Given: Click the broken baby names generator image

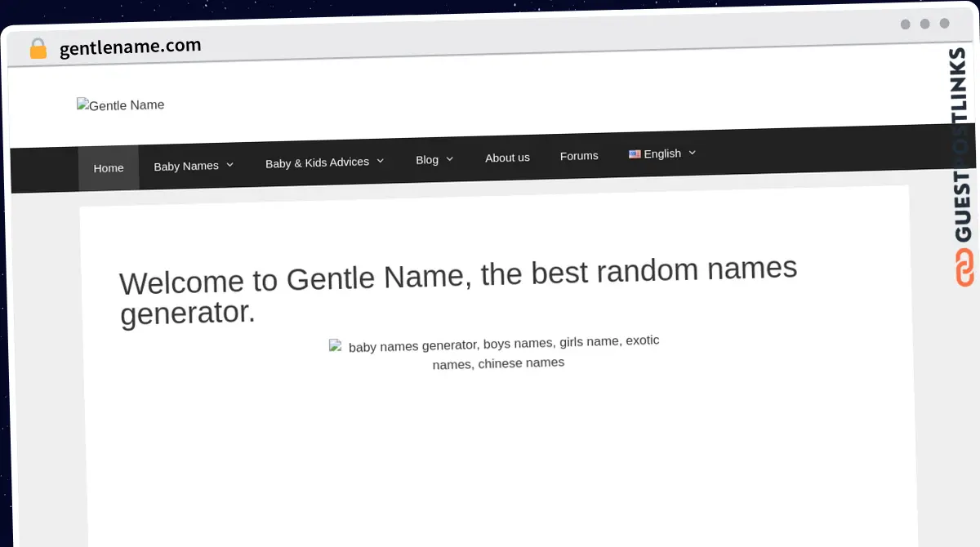Looking at the screenshot, I should tap(336, 345).
